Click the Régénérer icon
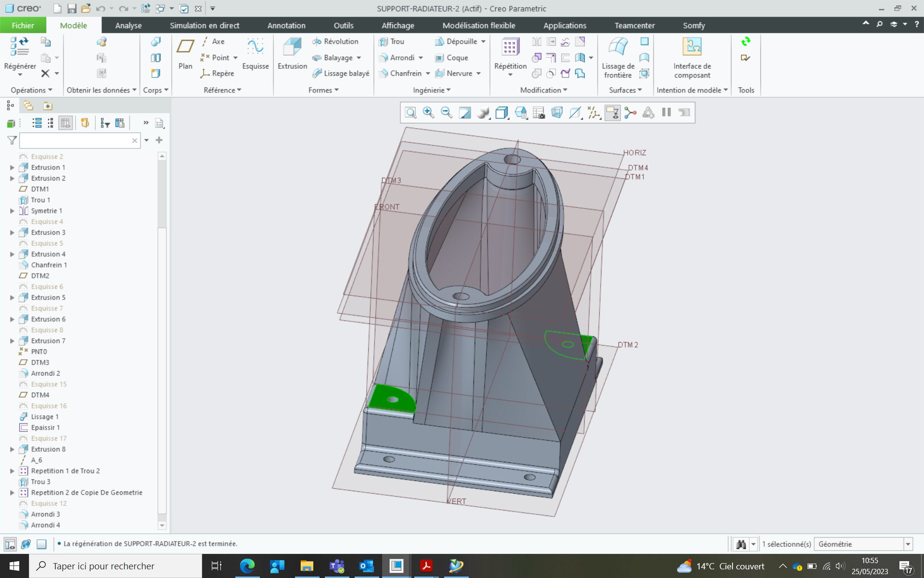 [19, 47]
